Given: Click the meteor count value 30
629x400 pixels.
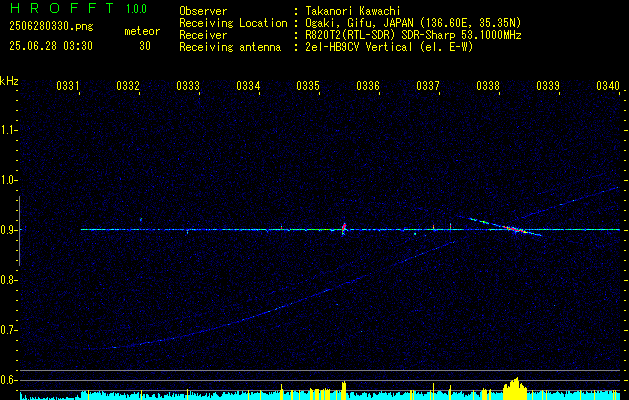Looking at the screenshot, I should coord(145,46).
